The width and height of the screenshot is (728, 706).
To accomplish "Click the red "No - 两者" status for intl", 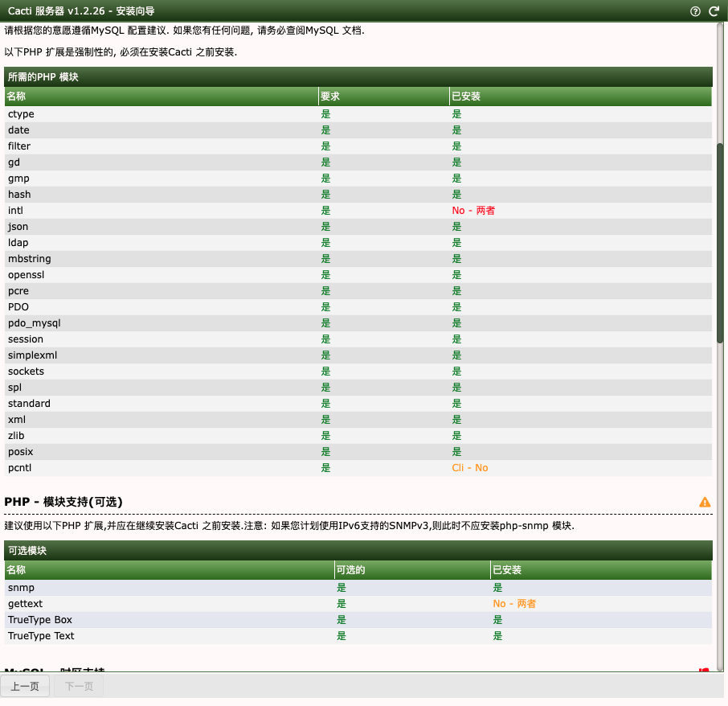I will click(473, 211).
